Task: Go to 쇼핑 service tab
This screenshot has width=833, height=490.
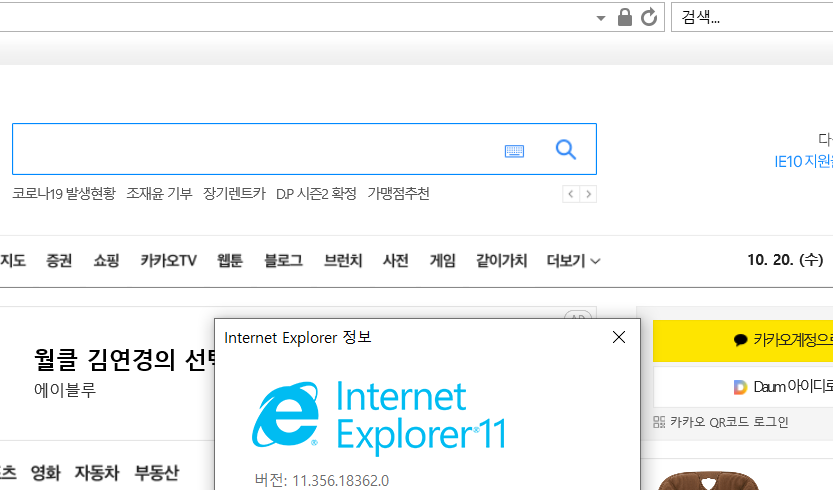Action: tap(106, 260)
